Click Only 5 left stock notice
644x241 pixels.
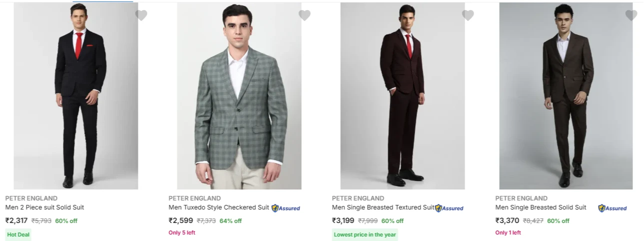coord(182,232)
